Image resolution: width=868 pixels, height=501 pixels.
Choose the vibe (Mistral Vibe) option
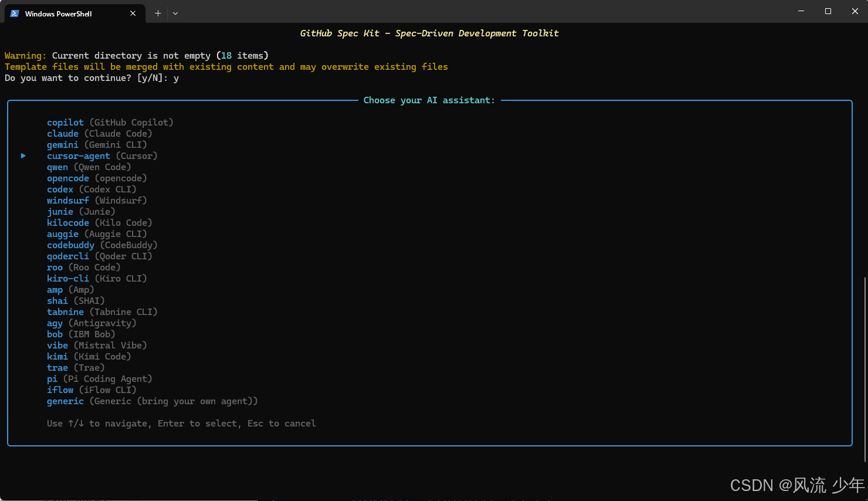click(x=97, y=346)
